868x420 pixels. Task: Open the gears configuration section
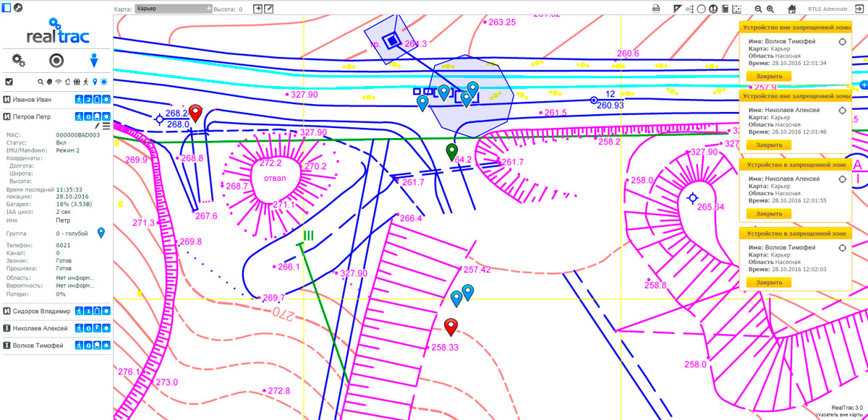tap(19, 60)
